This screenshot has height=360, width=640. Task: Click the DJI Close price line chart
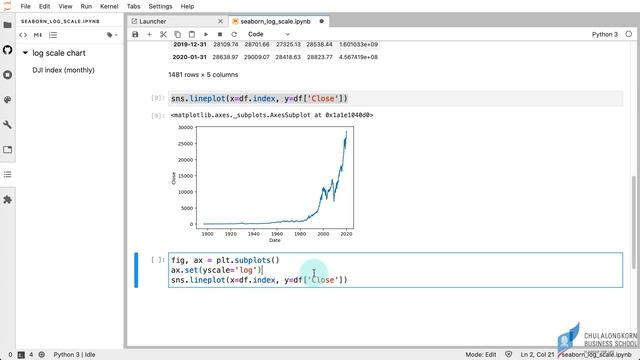(x=275, y=178)
